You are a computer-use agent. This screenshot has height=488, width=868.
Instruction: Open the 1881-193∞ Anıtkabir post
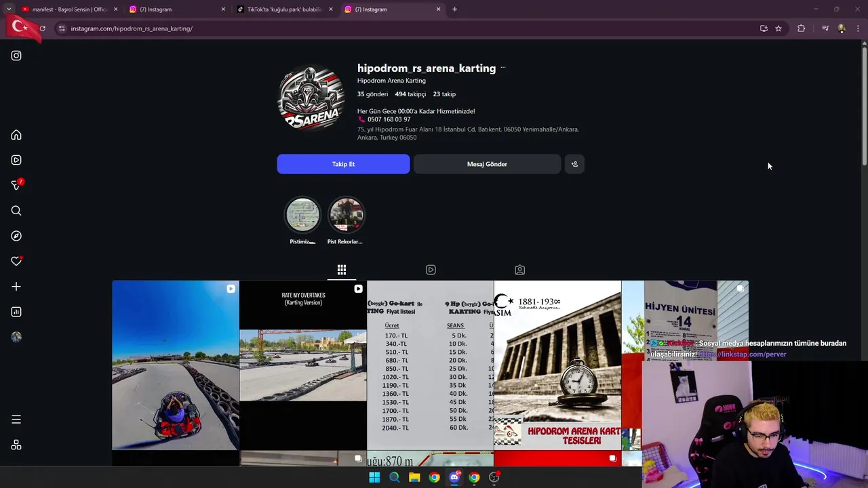click(557, 365)
